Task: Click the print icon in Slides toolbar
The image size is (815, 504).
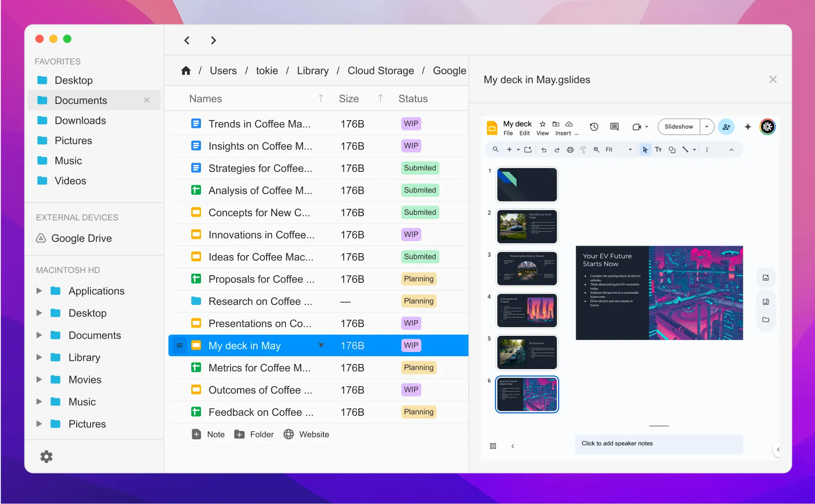Action: click(570, 150)
